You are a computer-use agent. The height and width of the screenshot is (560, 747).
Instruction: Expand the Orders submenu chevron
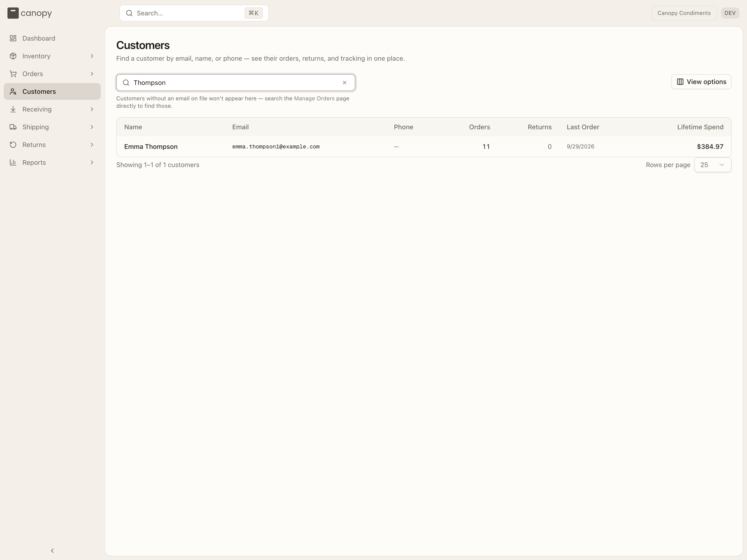92,74
